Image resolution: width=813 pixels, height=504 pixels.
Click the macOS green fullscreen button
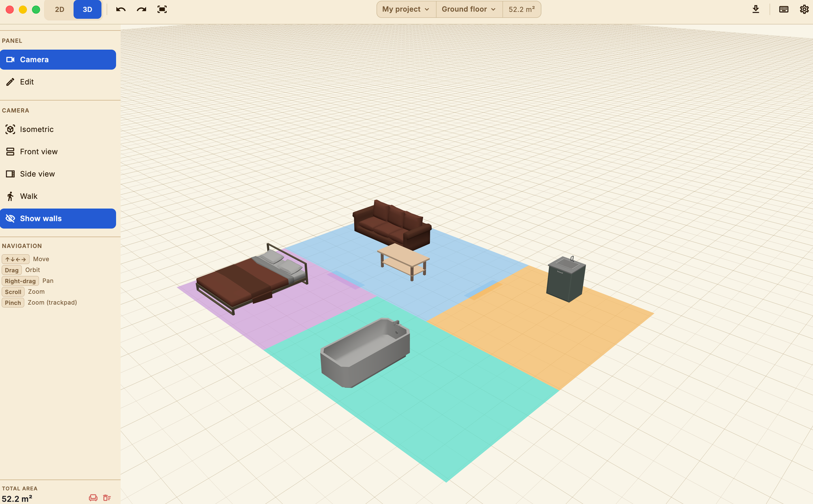click(36, 10)
